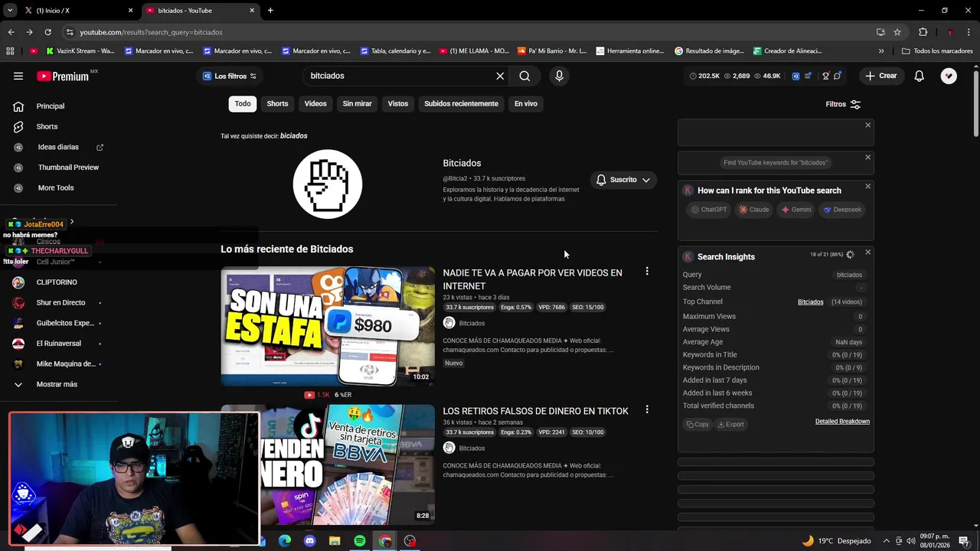Open the YouTube guide hamburger menu
This screenshot has height=551, width=980.
[18, 76]
